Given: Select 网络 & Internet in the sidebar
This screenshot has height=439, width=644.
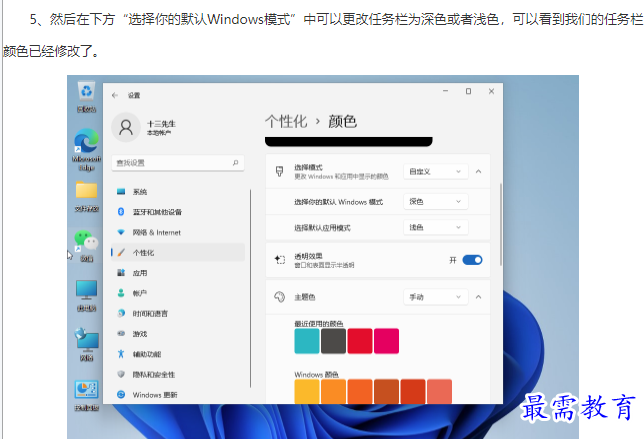Looking at the screenshot, I should point(178,232).
